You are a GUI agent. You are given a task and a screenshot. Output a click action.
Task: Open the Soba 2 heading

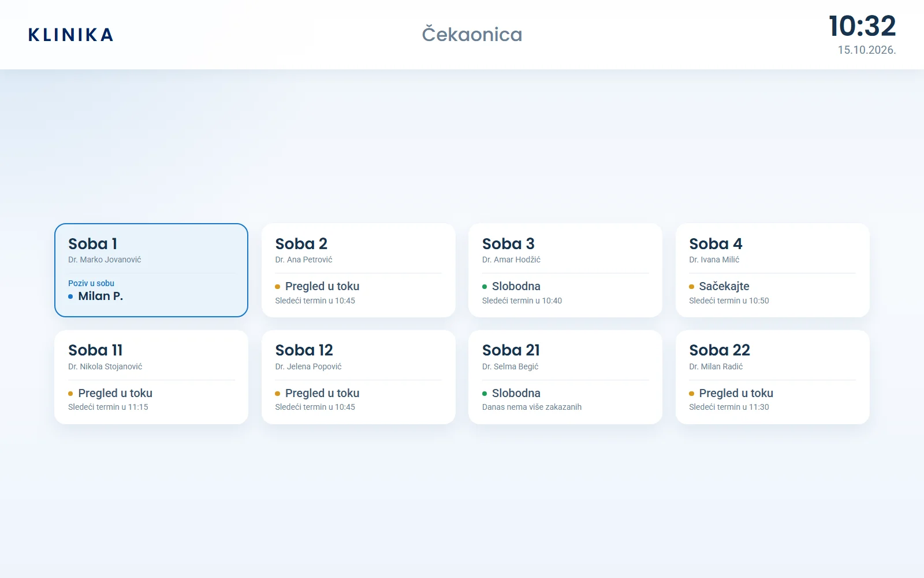coord(301,244)
